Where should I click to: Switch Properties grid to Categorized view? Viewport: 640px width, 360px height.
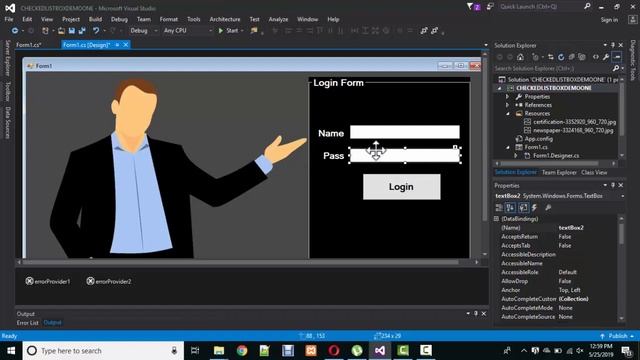[499, 208]
